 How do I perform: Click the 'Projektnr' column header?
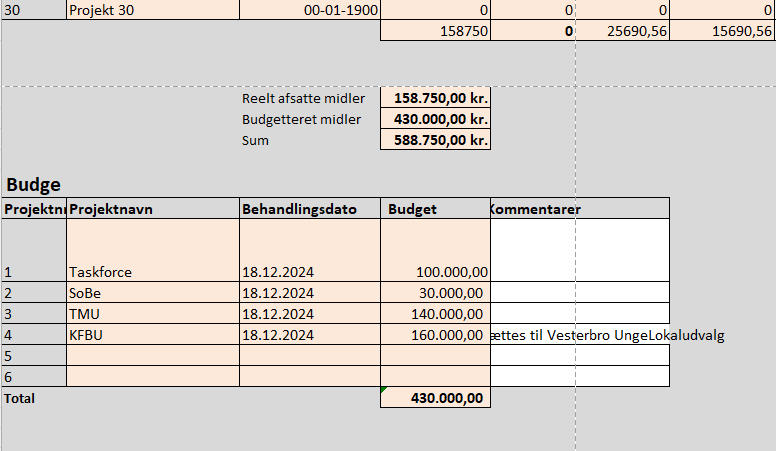coord(34,208)
